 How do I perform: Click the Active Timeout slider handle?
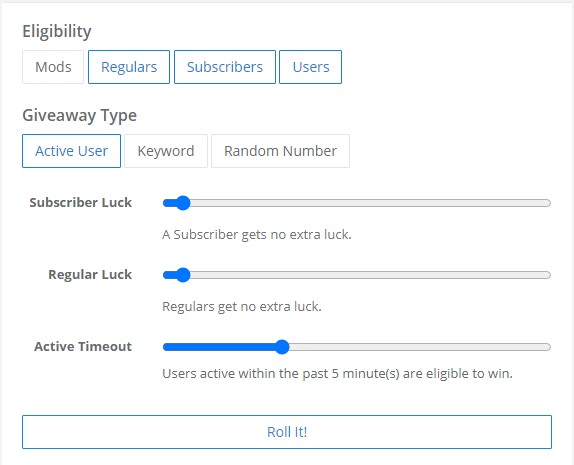282,347
